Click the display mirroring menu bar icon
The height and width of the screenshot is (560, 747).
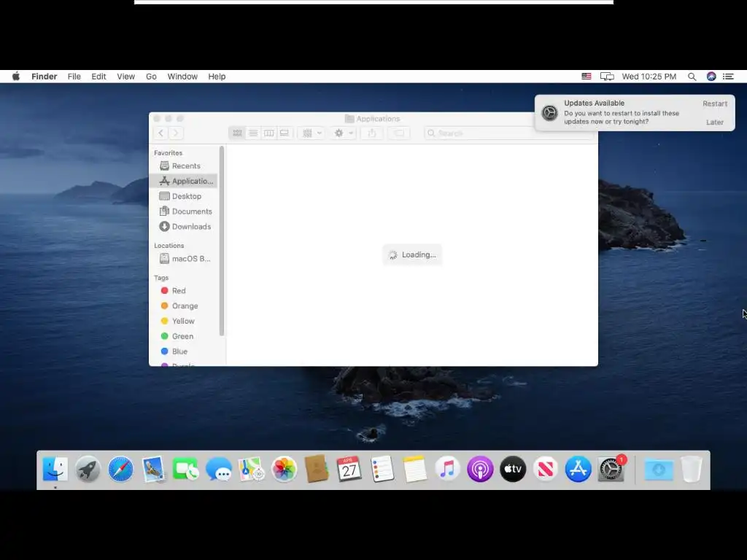point(607,76)
